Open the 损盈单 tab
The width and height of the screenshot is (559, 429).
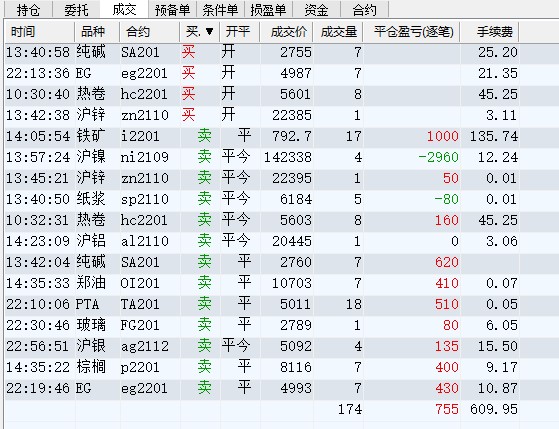pyautogui.click(x=268, y=9)
